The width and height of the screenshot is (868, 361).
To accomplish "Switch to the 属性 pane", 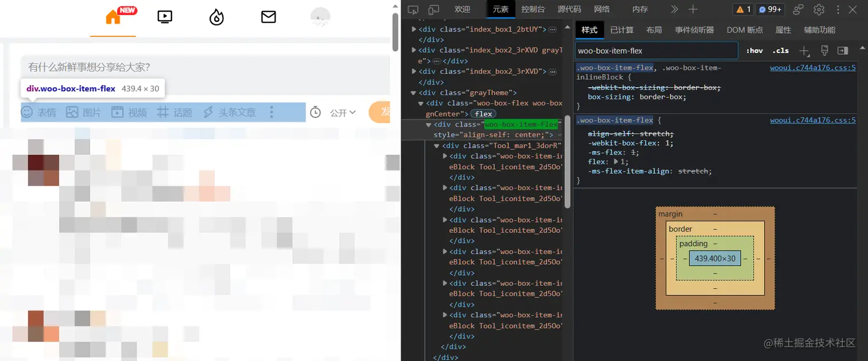I will [x=783, y=30].
